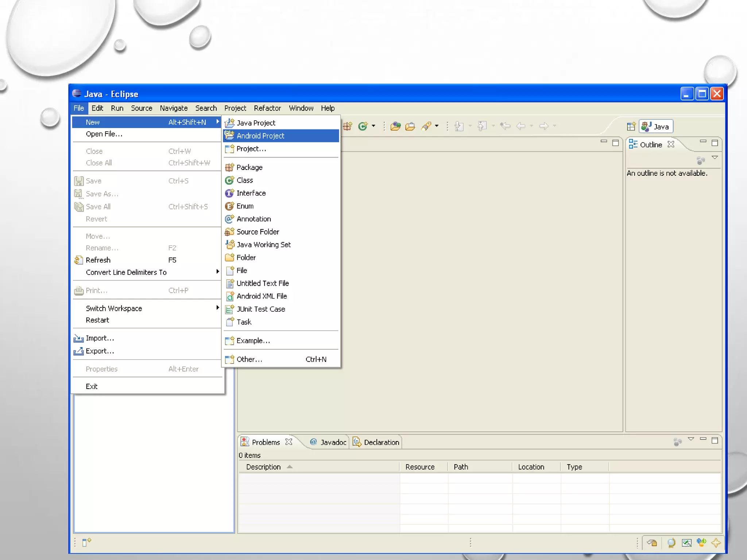The height and width of the screenshot is (560, 747).
Task: Click the Search flashlight toolbar icon
Action: click(426, 126)
